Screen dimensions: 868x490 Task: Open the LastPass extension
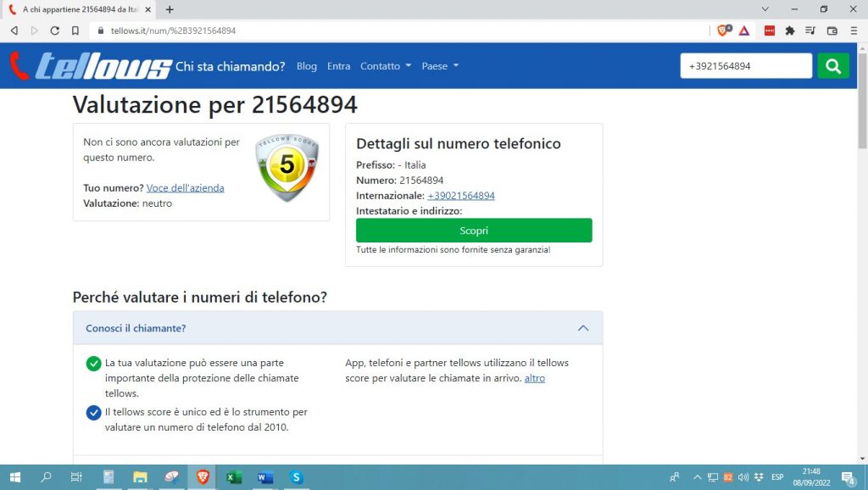click(x=769, y=30)
